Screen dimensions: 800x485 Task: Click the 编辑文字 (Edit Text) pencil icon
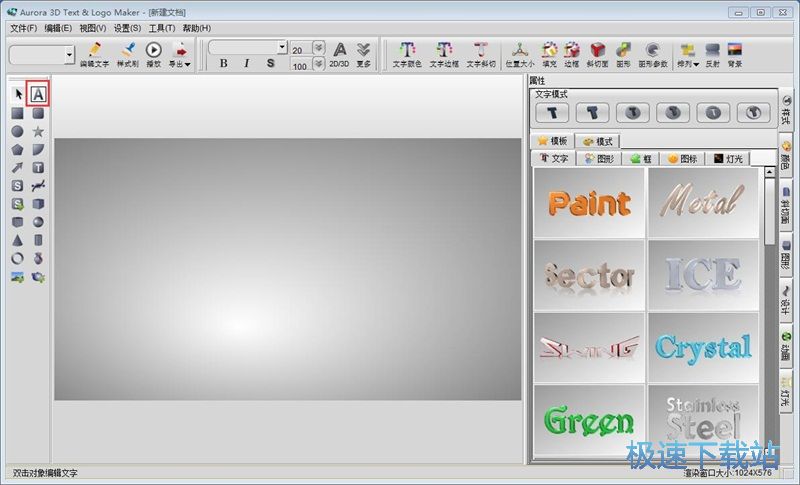pos(94,55)
